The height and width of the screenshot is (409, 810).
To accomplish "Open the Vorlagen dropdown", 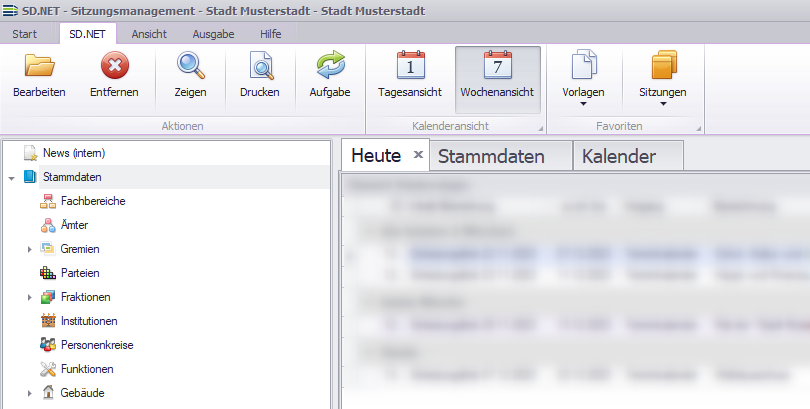I will pyautogui.click(x=583, y=76).
